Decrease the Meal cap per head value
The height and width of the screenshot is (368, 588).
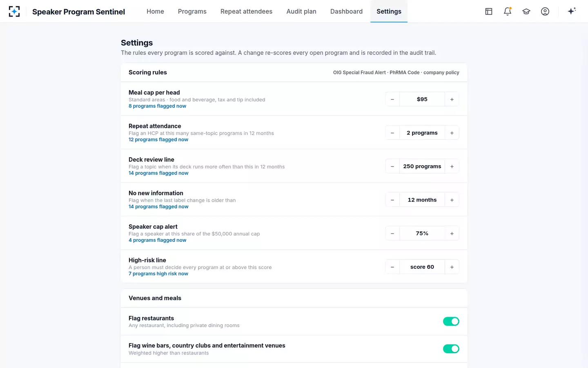(x=392, y=99)
